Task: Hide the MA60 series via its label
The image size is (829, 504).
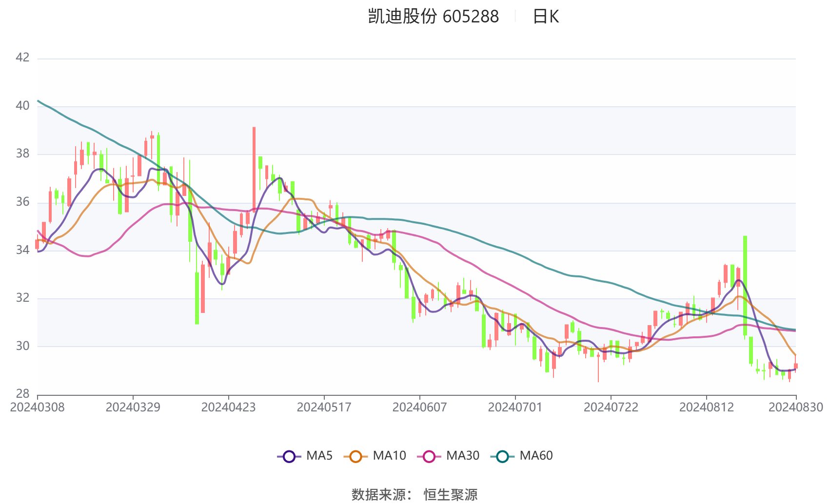Action: 536,456
